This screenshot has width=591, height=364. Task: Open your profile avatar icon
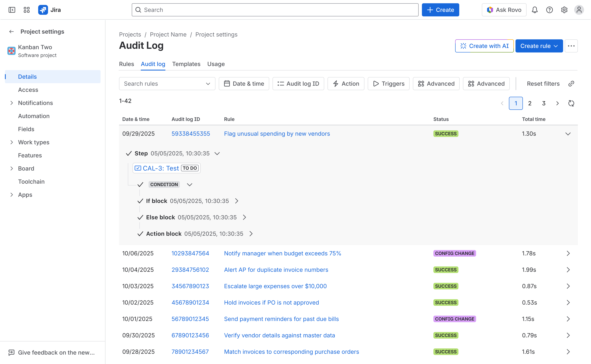[x=579, y=10]
